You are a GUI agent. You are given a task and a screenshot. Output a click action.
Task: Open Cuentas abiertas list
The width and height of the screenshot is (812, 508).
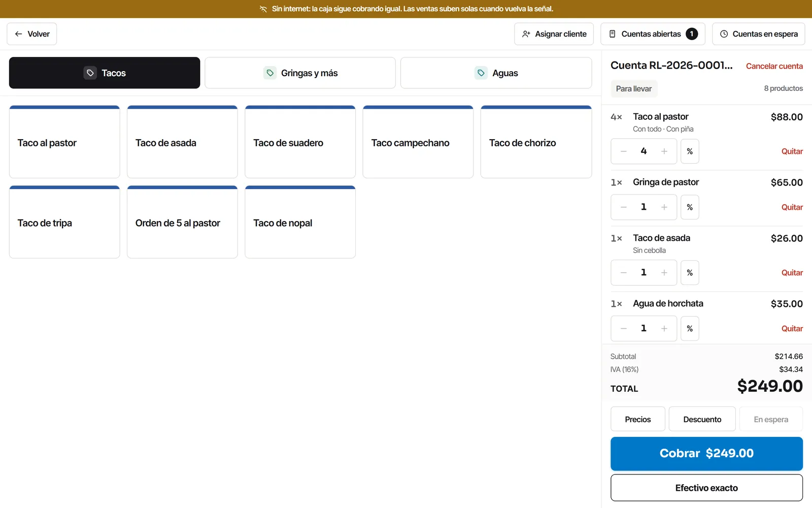(x=653, y=34)
